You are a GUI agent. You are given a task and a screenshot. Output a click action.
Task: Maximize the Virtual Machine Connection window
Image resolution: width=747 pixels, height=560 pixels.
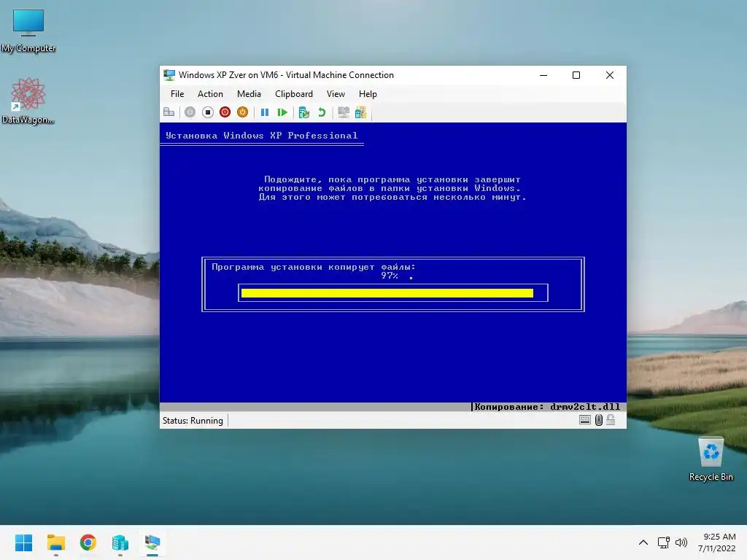(576, 75)
